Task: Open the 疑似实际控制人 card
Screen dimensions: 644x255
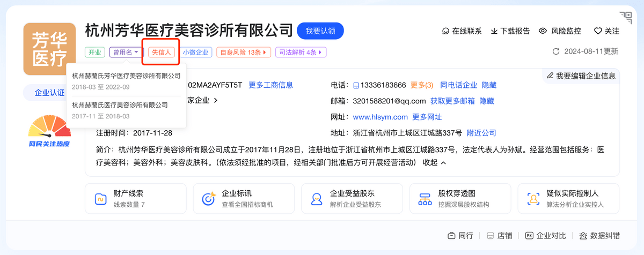Action: (x=568, y=199)
